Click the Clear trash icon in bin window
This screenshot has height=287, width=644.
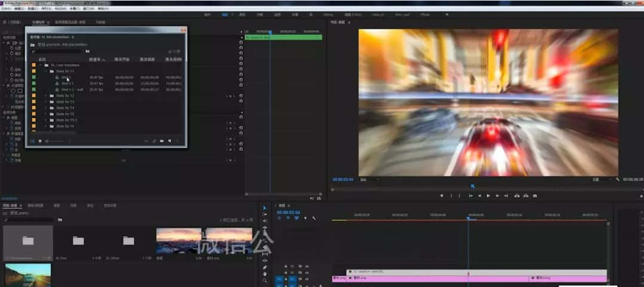click(177, 141)
